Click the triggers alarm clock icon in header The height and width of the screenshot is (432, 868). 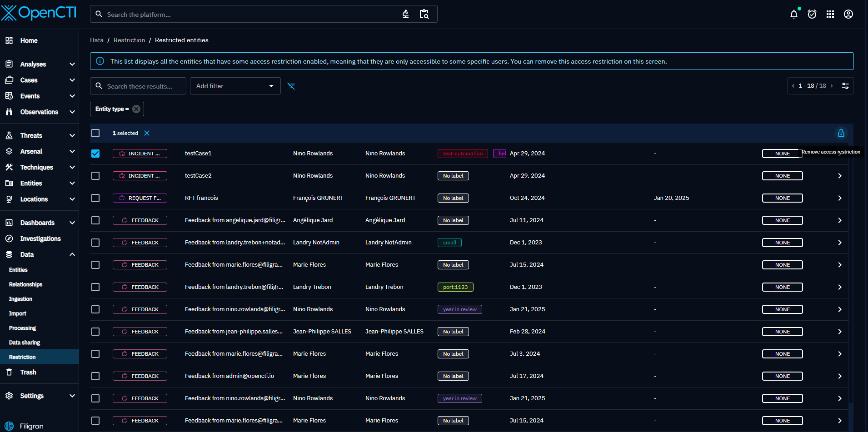[x=812, y=15]
